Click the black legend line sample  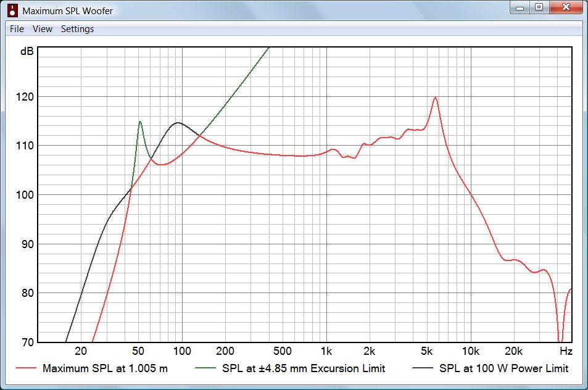423,368
